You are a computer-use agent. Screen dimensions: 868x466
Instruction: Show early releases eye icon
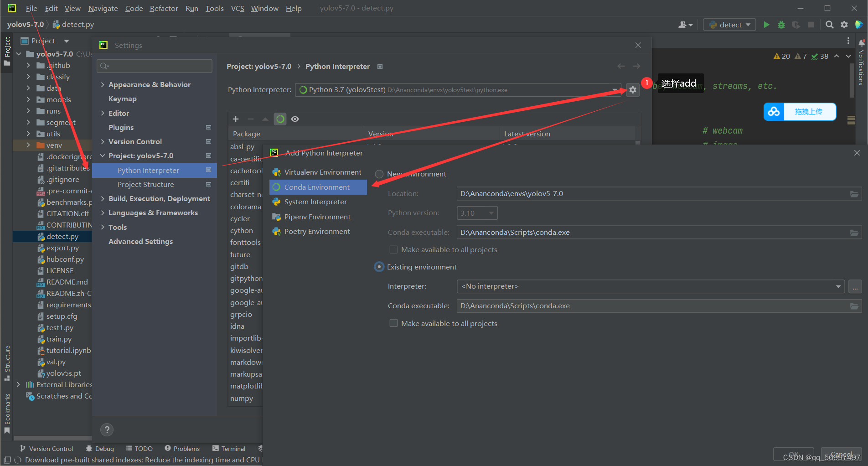[295, 119]
